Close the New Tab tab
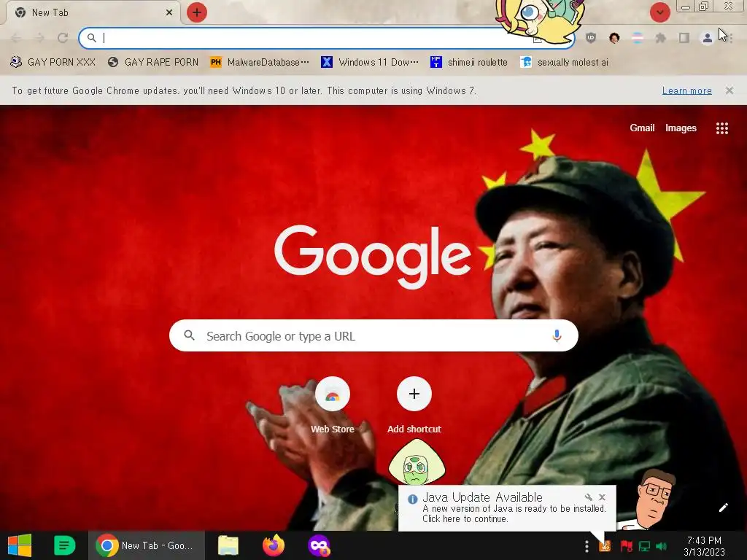Screen dimensions: 747x560 169,12
